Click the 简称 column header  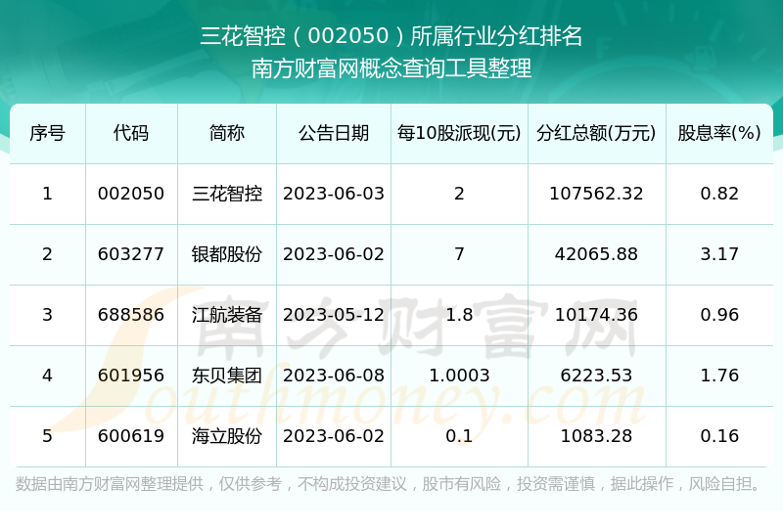tap(227, 133)
